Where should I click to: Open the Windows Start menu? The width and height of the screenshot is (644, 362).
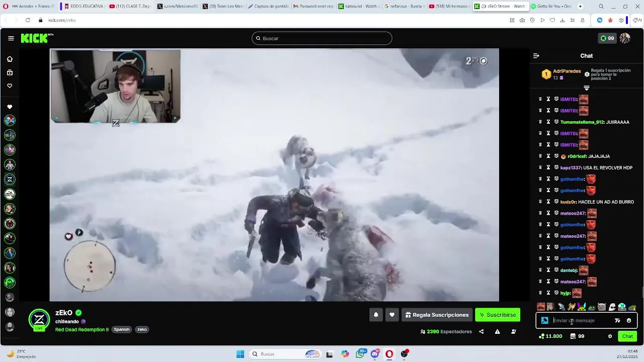coord(240,354)
